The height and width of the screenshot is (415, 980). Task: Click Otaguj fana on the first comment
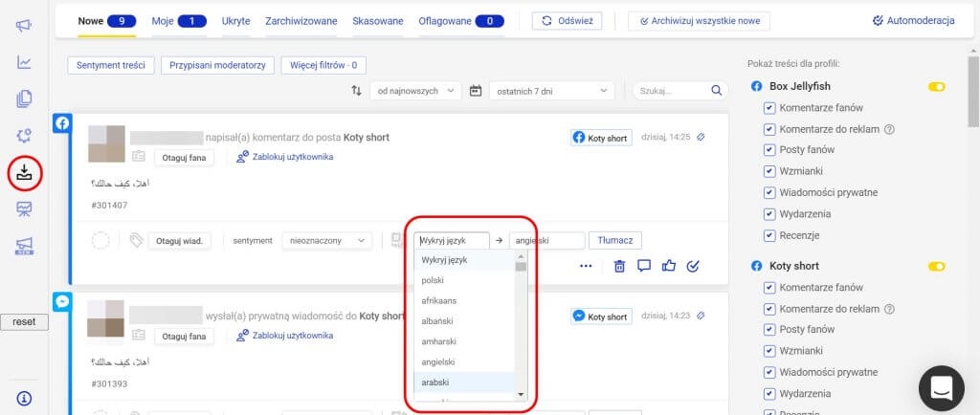click(x=184, y=157)
